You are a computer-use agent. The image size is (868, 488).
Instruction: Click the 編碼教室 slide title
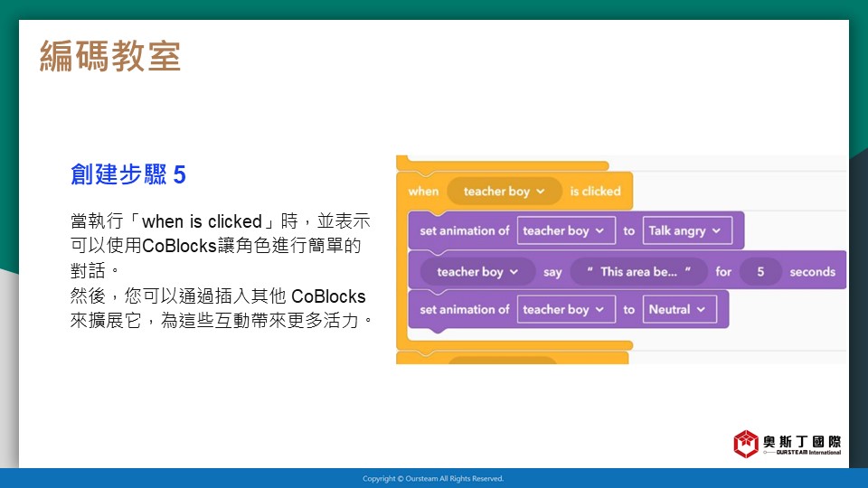pos(110,56)
